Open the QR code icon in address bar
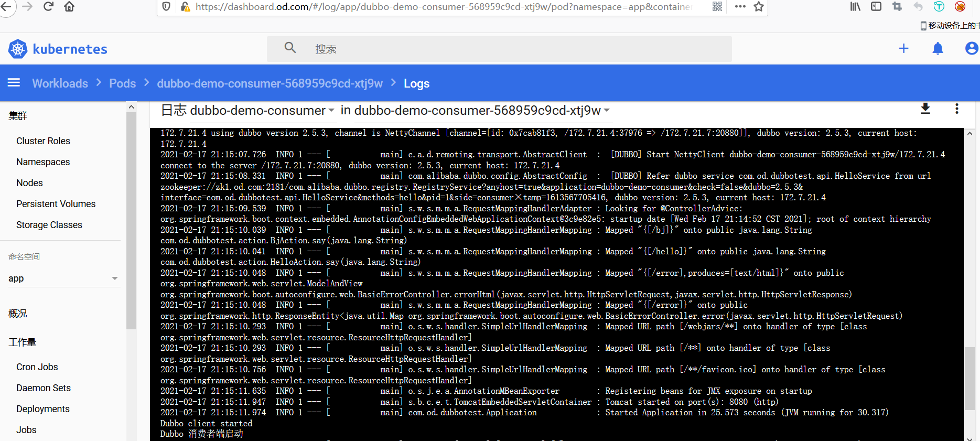Viewport: 980px width, 441px height. (717, 6)
